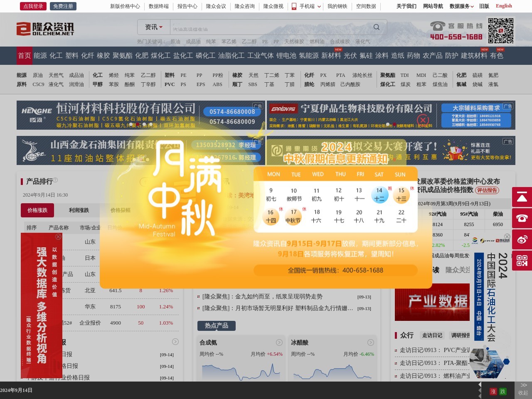Click the search magnifier icon
The height and width of the screenshot is (399, 532).
pos(377,27)
